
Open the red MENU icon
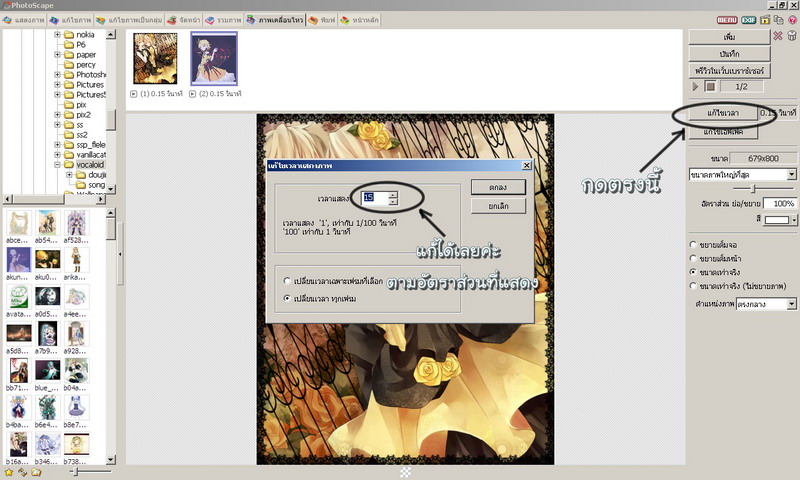(727, 20)
